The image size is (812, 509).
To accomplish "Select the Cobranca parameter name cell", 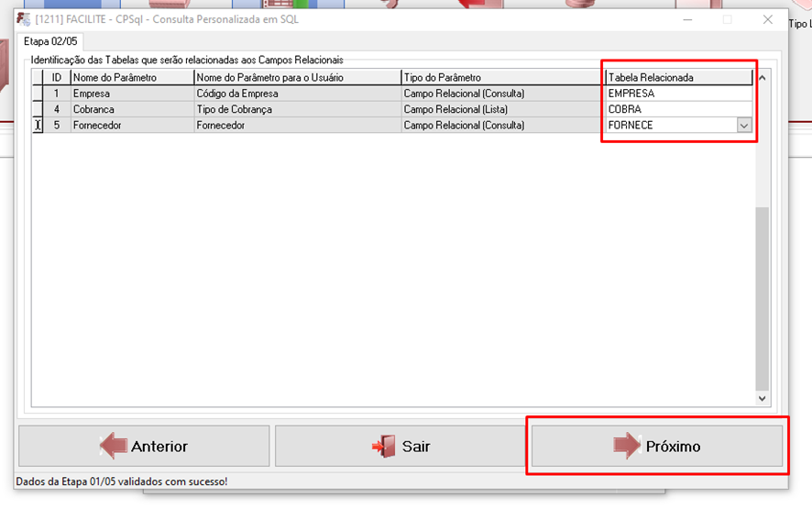I will 132,109.
